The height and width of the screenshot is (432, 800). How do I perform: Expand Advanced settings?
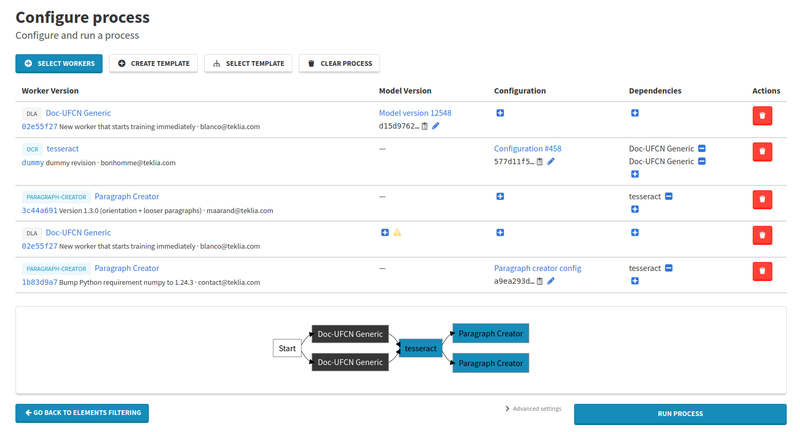point(533,409)
